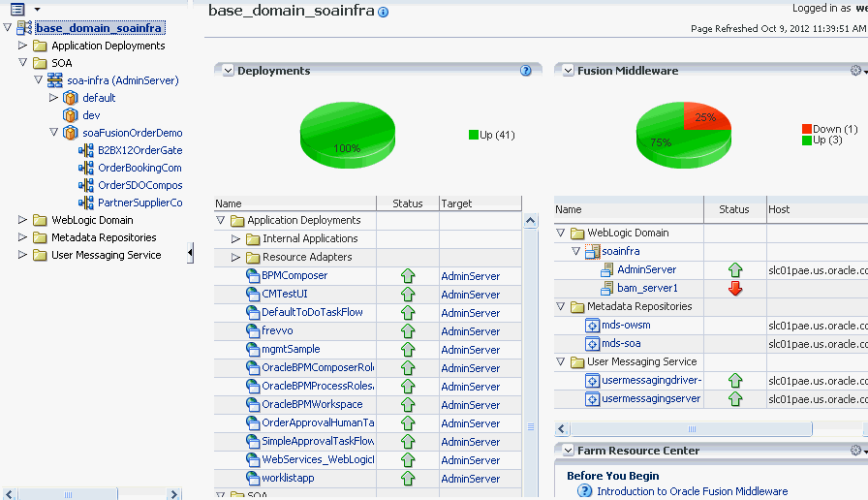The width and height of the screenshot is (868, 500).
Task: Open AdminServer target link for mgmtSample
Action: click(471, 350)
